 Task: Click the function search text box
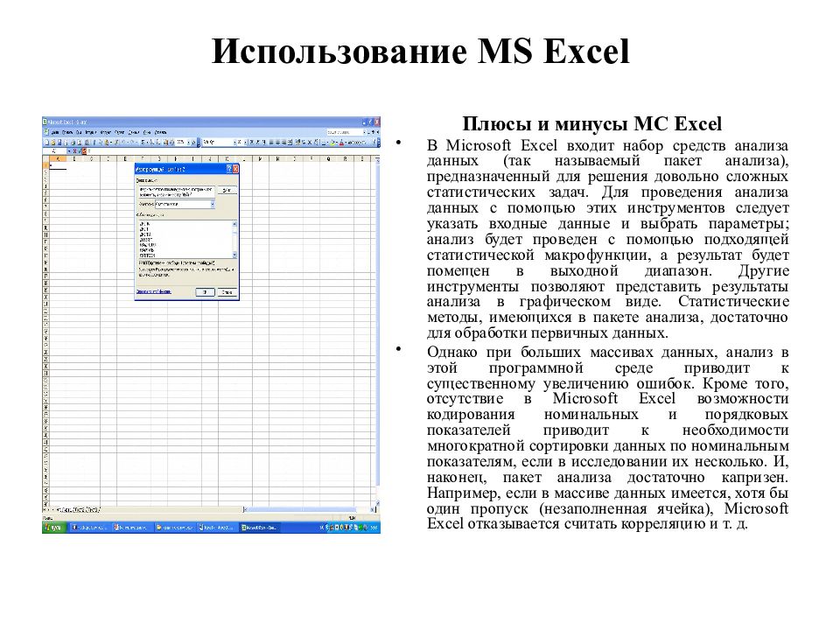click(x=177, y=192)
